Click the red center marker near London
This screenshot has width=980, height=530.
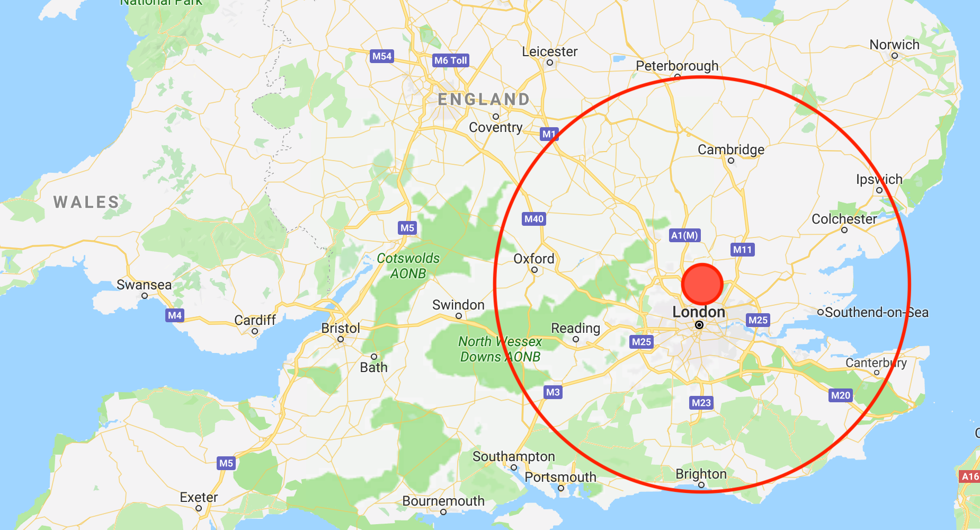(702, 284)
